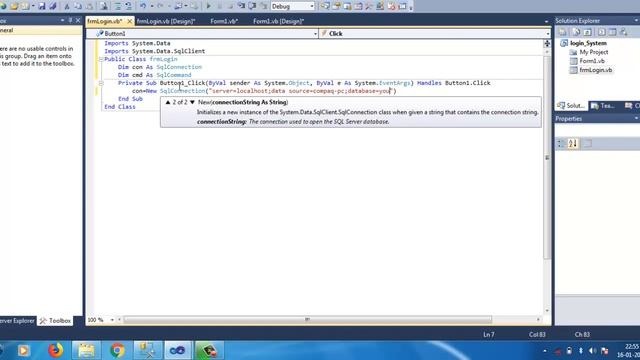640x360 pixels.
Task: Switch to Form1.vb [Design] tab
Action: [278, 21]
